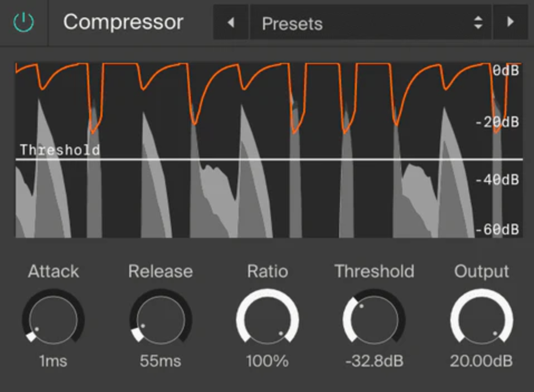
Task: Click the Ratio value showing 100%
Action: tap(267, 361)
